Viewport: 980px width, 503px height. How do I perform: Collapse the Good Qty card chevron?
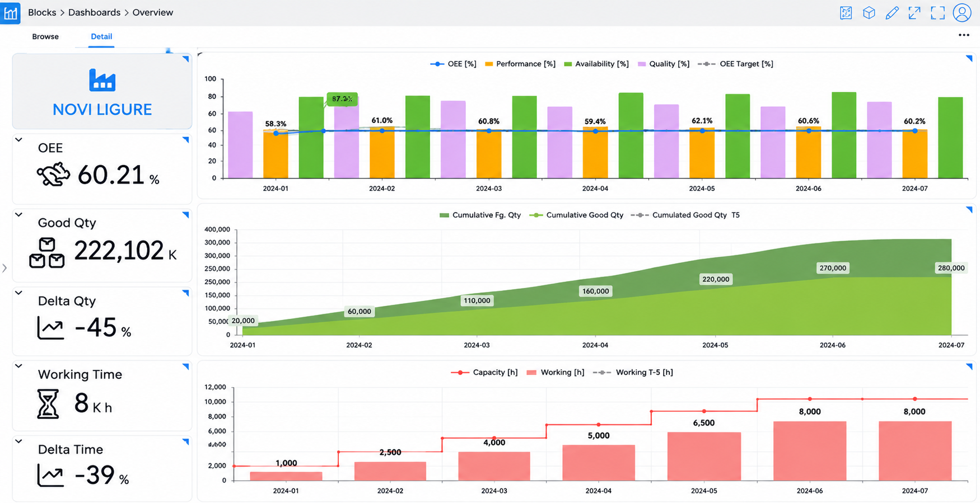click(18, 215)
